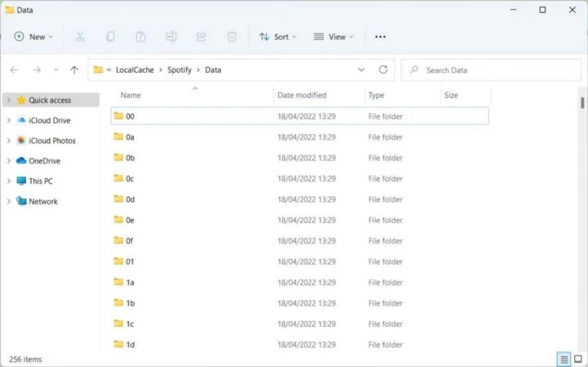Select the folder named 0c
This screenshot has width=588, height=367.
tap(300, 179)
